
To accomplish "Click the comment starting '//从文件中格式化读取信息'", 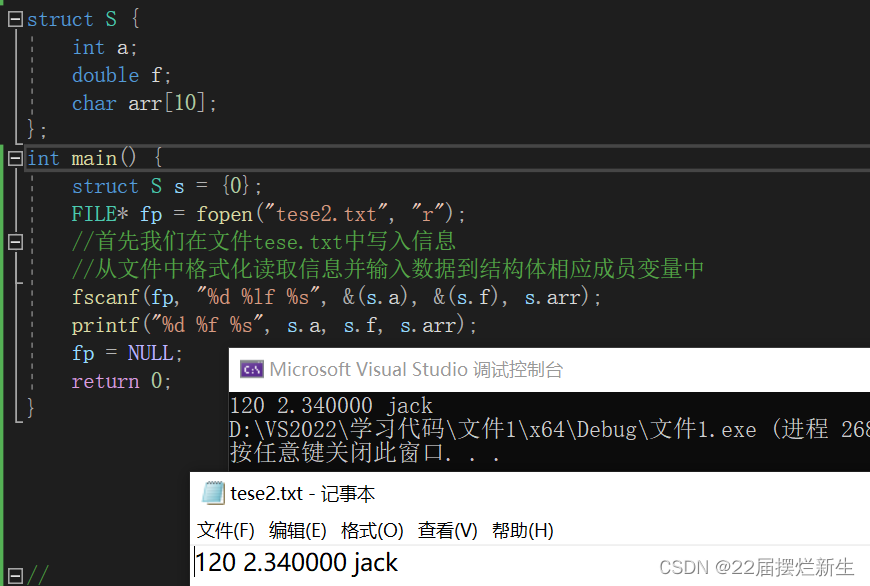I will pyautogui.click(x=388, y=270).
